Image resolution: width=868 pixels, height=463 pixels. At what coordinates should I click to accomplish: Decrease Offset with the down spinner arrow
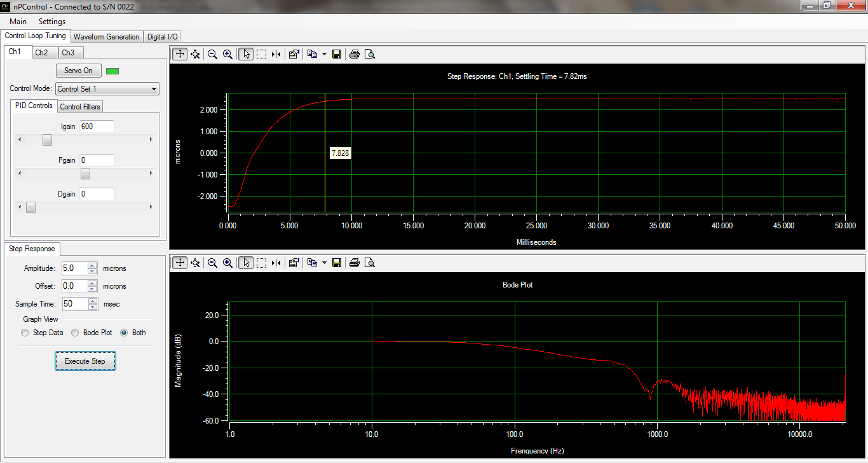(x=92, y=289)
